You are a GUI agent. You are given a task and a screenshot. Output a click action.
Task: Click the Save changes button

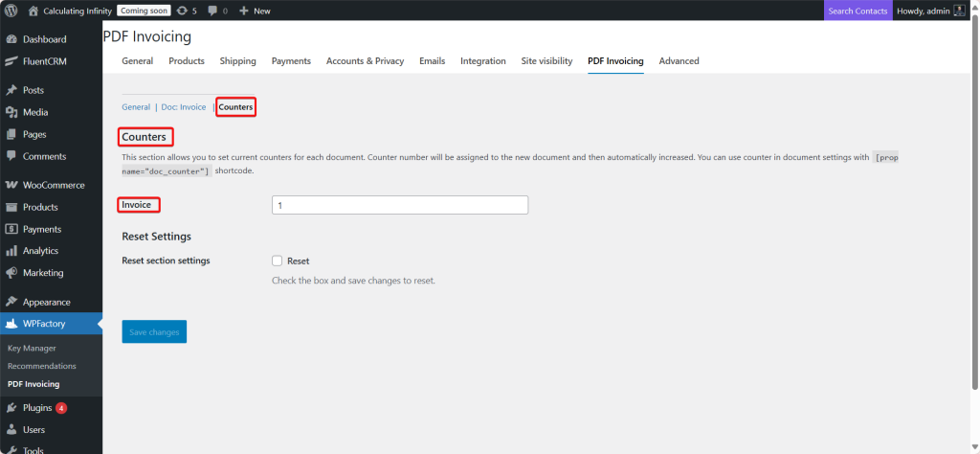pos(154,332)
